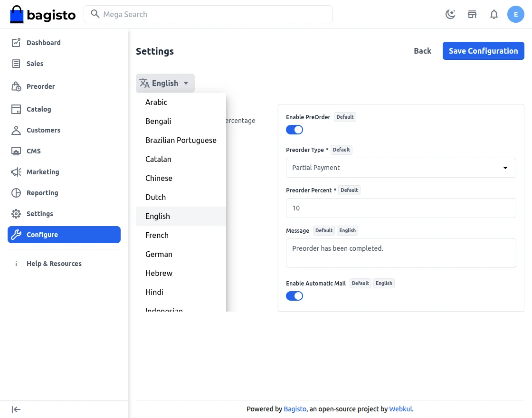Screen dimensions: 532x418
Task: Open Customers section
Action: click(x=64, y=130)
